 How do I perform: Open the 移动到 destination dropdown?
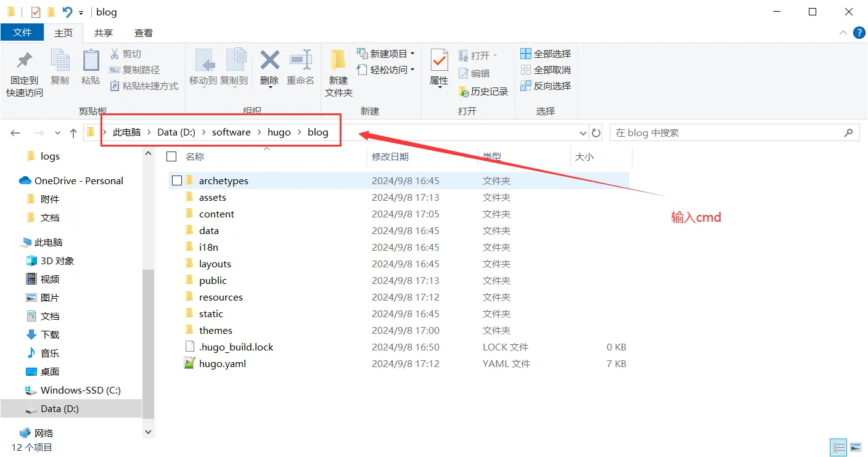click(203, 86)
